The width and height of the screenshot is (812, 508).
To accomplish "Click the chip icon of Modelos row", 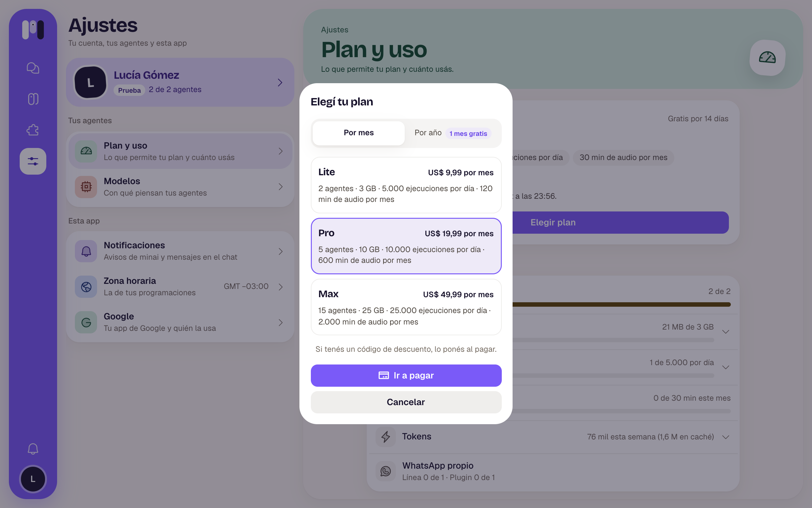I will coord(86,187).
